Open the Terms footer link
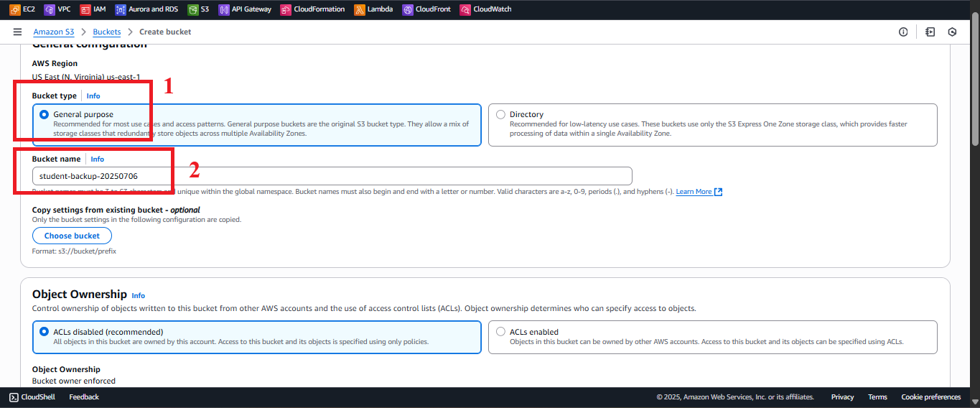Screen dimensions: 980x408 877,397
